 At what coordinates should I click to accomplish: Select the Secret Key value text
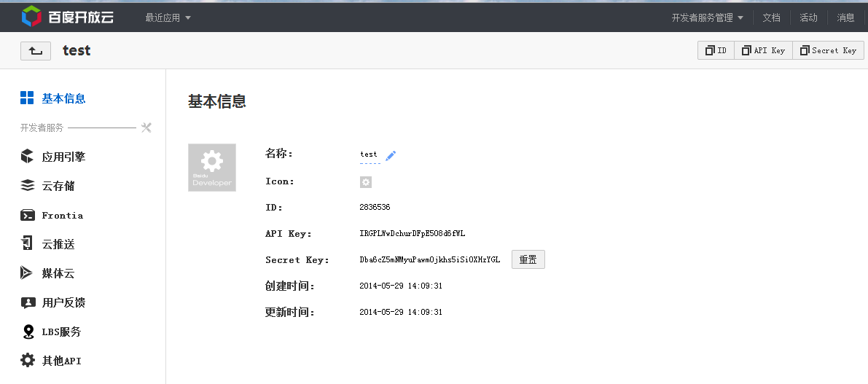[x=429, y=259]
